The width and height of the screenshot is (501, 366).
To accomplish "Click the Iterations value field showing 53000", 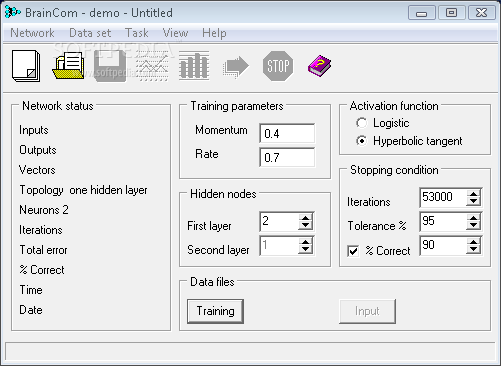I will pyautogui.click(x=443, y=197).
